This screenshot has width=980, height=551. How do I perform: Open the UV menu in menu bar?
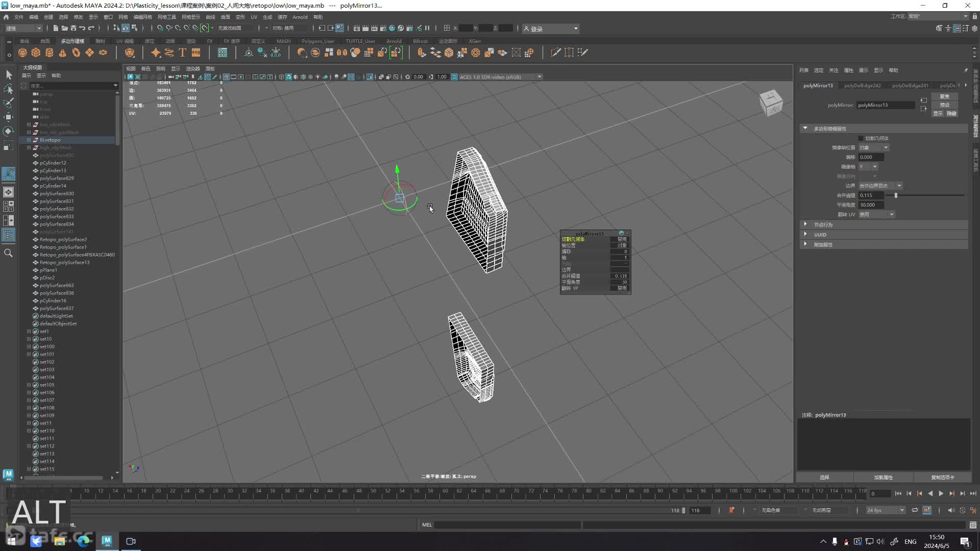coord(254,17)
